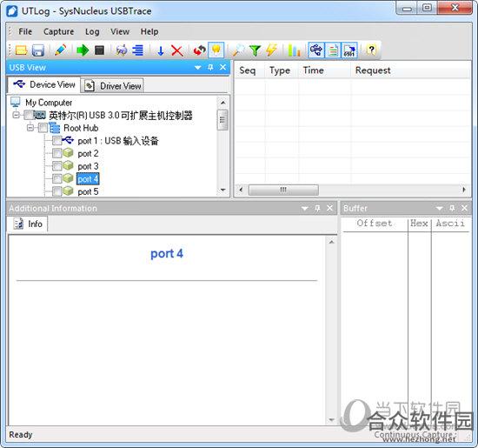Check the Root Hub checkbox

click(x=43, y=128)
